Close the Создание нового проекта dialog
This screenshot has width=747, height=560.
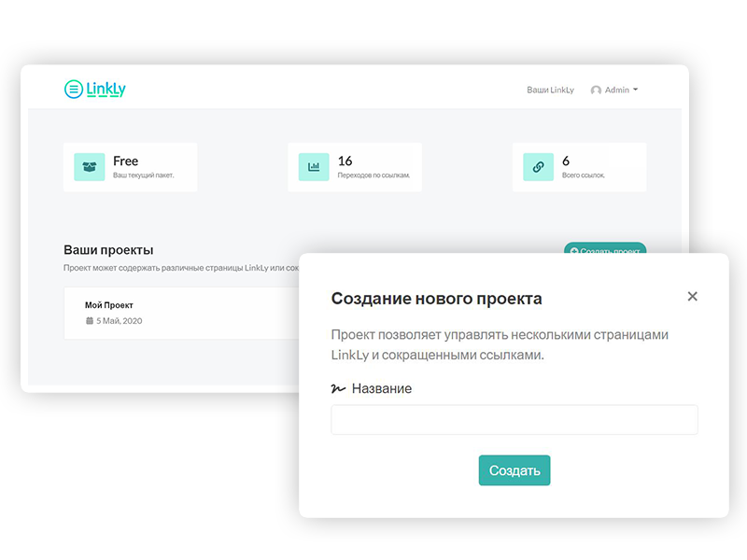click(x=692, y=297)
